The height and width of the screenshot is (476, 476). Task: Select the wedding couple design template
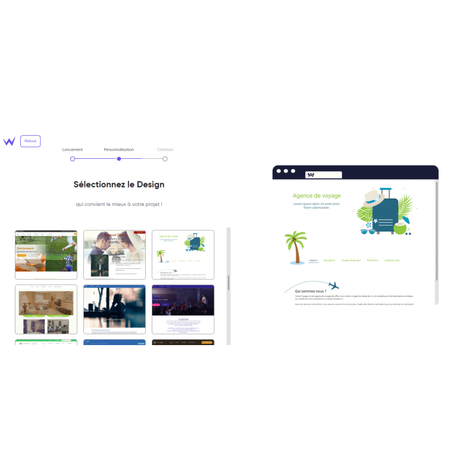coord(114,254)
